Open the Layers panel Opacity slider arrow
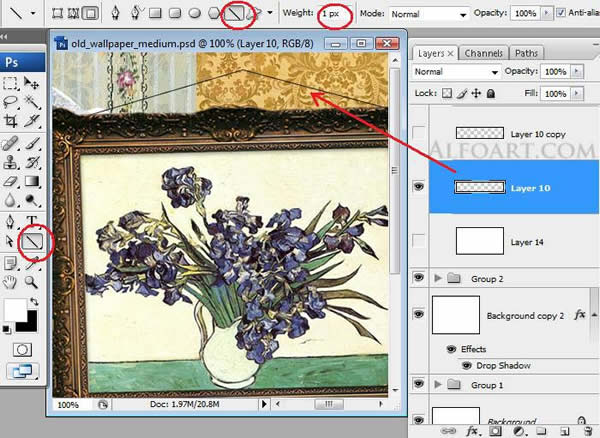This screenshot has width=600, height=438. 577,71
